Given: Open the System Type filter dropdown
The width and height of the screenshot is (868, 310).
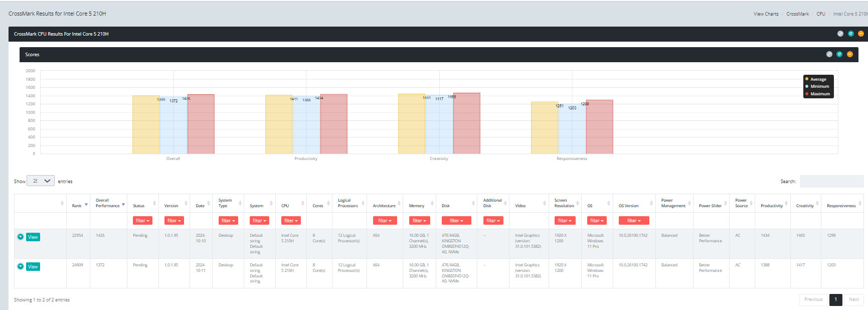Looking at the screenshot, I should point(228,221).
